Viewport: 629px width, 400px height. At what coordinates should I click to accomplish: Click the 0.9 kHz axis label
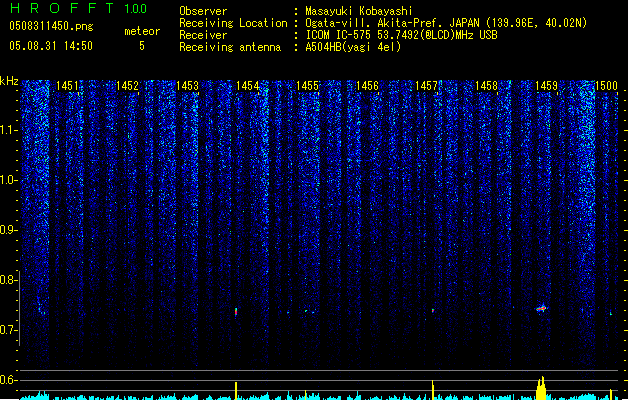[x=9, y=230]
